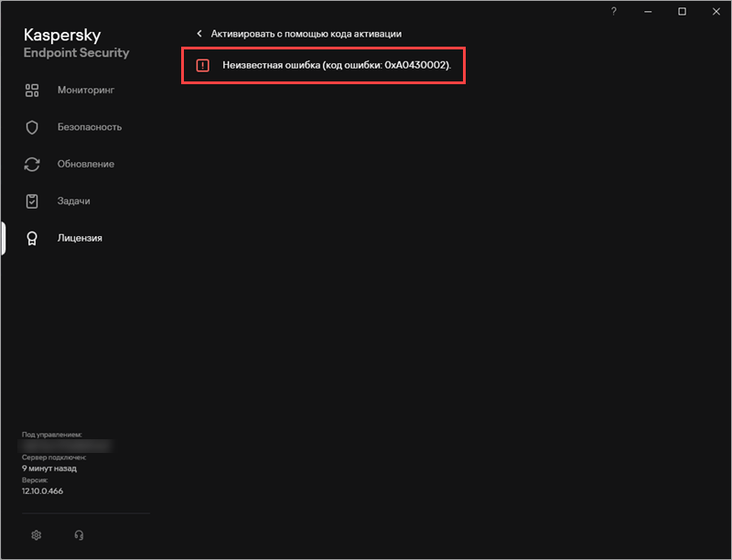Click the '9 минут назад' server status text
Image resolution: width=732 pixels, height=560 pixels.
click(49, 468)
